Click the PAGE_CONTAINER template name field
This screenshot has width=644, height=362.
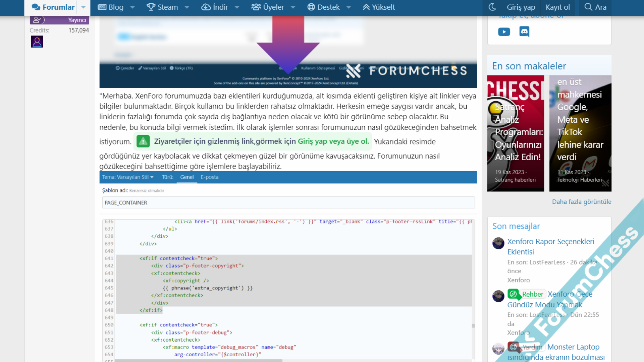tap(288, 202)
